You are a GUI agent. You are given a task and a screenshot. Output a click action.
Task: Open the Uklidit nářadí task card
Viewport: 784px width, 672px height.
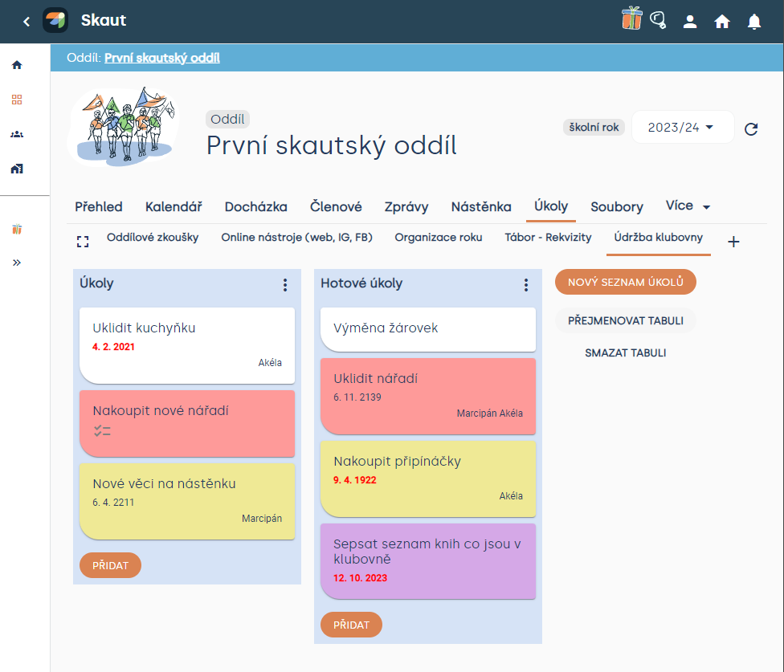pos(428,396)
